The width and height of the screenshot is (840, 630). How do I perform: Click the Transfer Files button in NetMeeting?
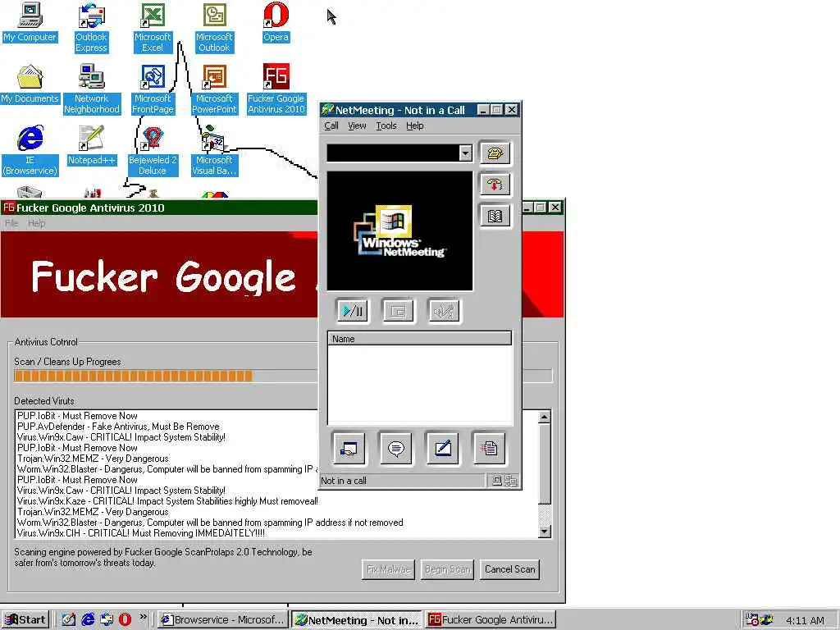(x=489, y=449)
